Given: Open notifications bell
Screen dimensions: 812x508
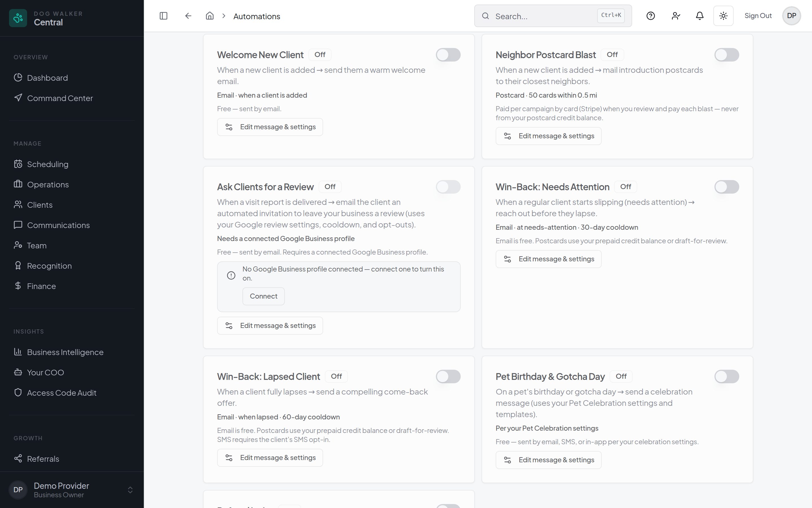Looking at the screenshot, I should pos(700,16).
